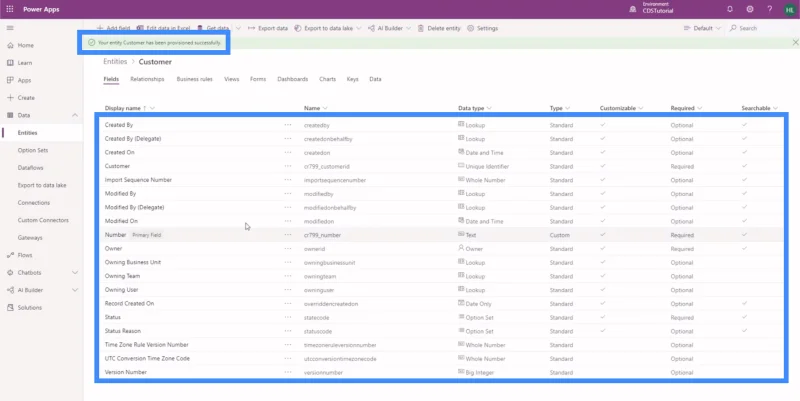Open Searchable column header dropdown
800x401 pixels.
click(775, 108)
